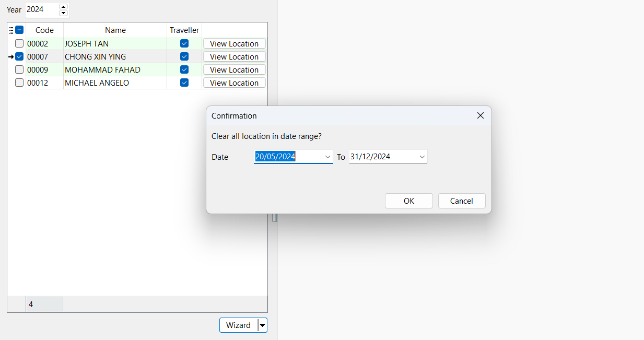View Location for MOHAMMAD FAHAD
644x340 pixels.
234,69
